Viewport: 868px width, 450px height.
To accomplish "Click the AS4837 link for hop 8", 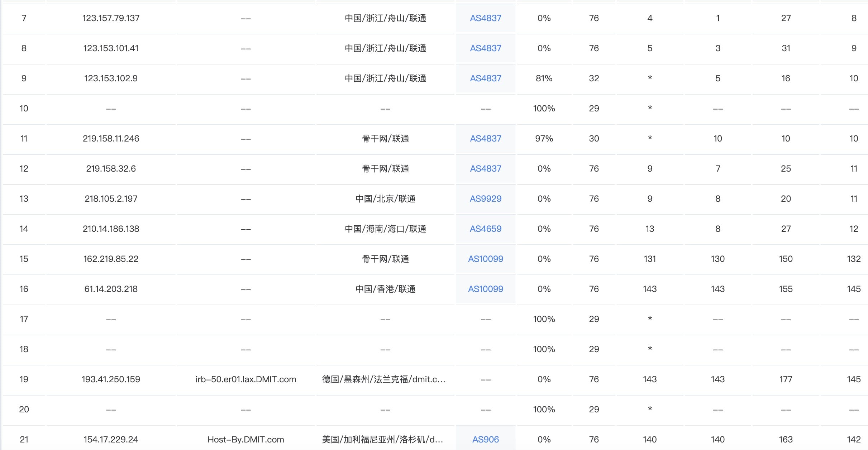I will [x=485, y=48].
